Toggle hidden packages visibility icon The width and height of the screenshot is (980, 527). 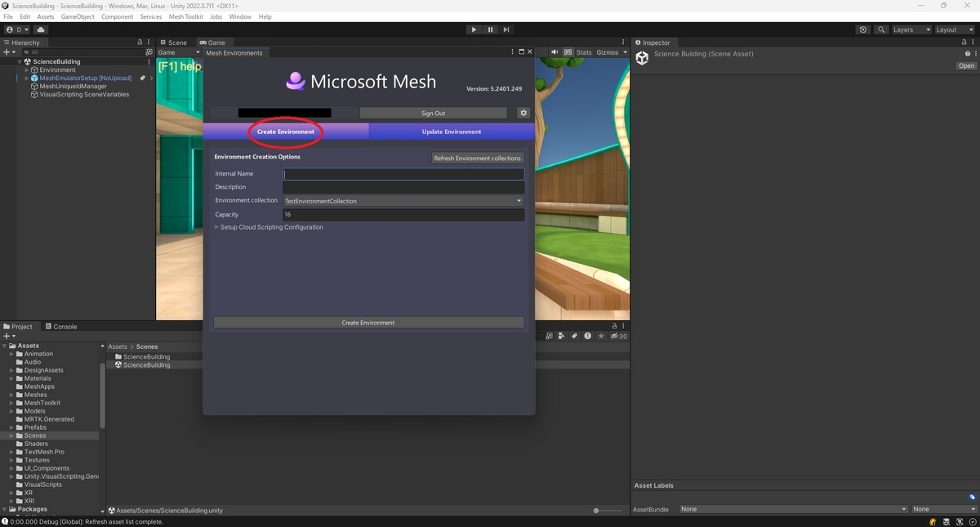point(620,336)
